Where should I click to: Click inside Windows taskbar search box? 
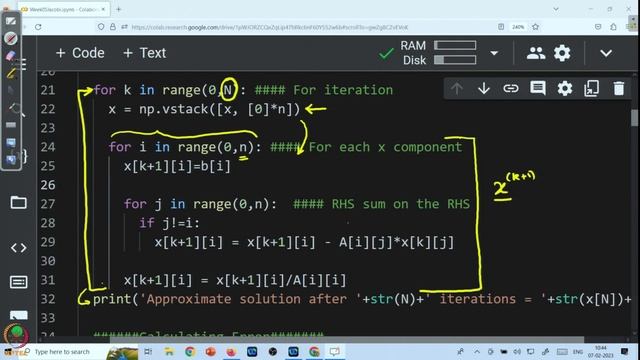(x=62, y=352)
